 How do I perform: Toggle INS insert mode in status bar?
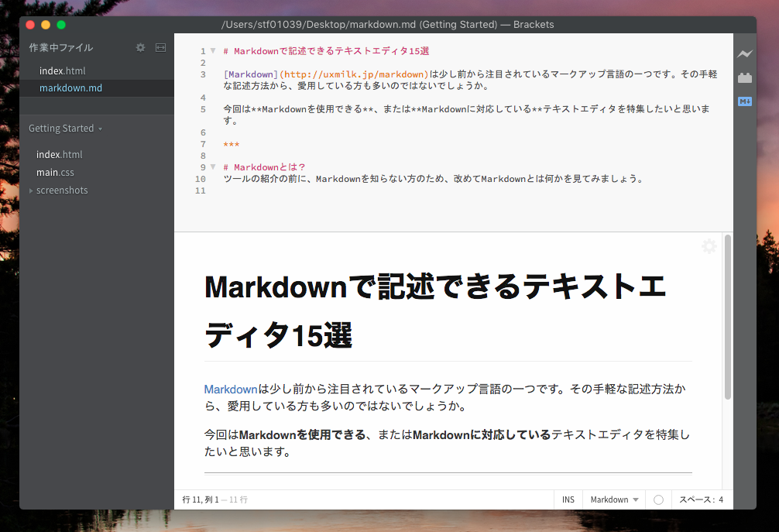click(568, 499)
